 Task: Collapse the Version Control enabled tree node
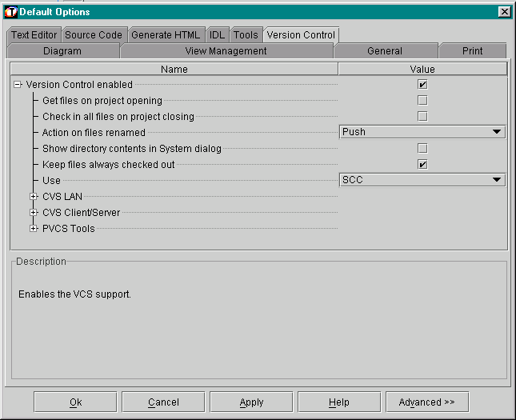(18, 84)
